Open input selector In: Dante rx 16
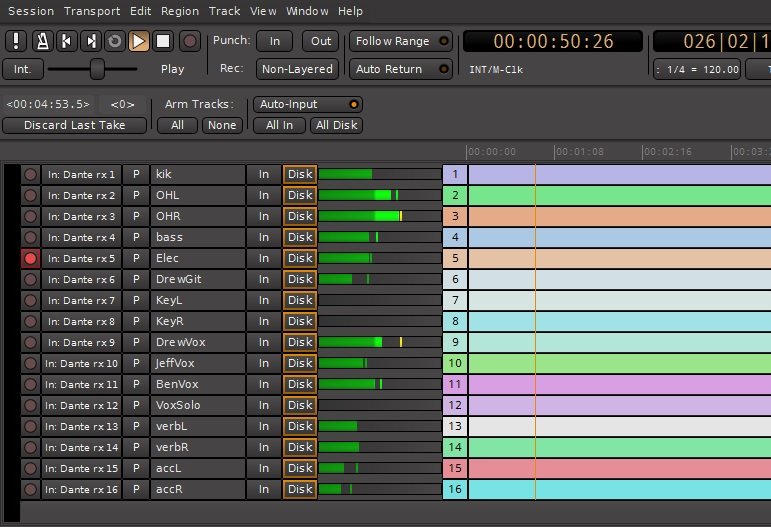This screenshot has height=527, width=771. point(81,490)
